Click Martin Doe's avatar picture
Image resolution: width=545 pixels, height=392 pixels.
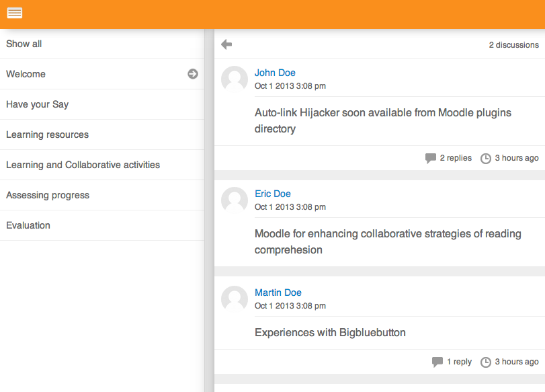coord(235,299)
